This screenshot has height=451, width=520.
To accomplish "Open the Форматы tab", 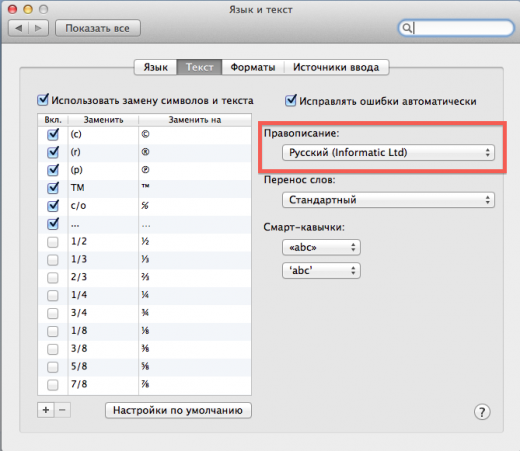I will click(253, 67).
